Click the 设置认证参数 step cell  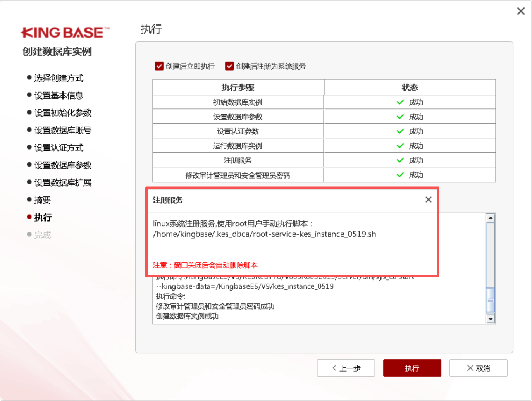(x=238, y=131)
